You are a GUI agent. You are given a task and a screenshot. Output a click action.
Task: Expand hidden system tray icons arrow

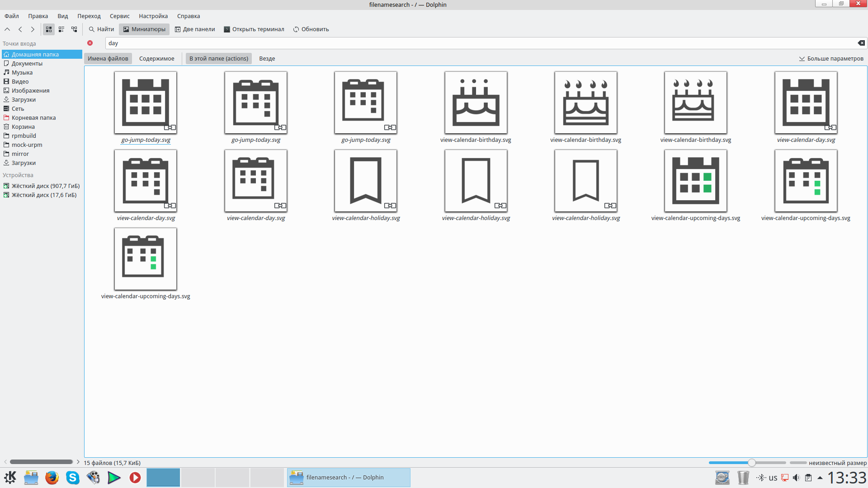coord(820,478)
